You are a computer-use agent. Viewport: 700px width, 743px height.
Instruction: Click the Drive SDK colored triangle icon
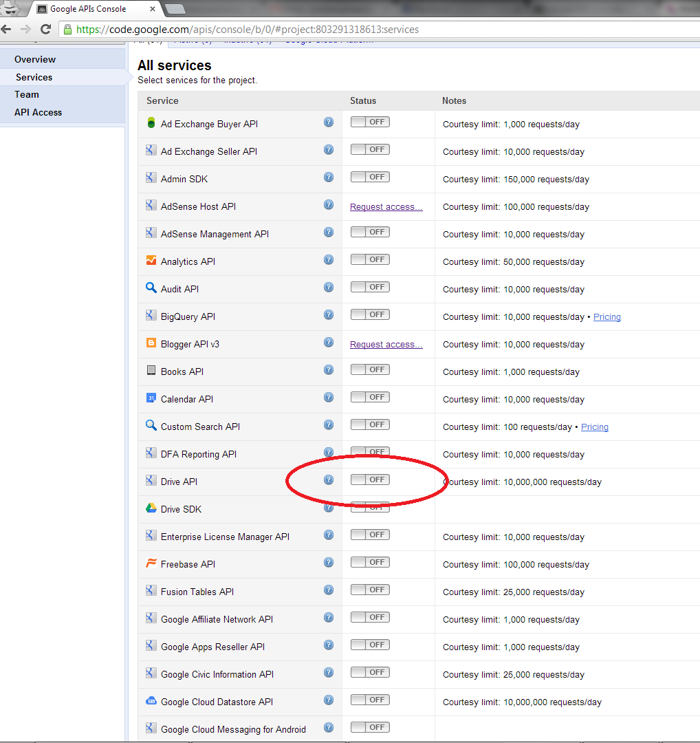(x=151, y=509)
